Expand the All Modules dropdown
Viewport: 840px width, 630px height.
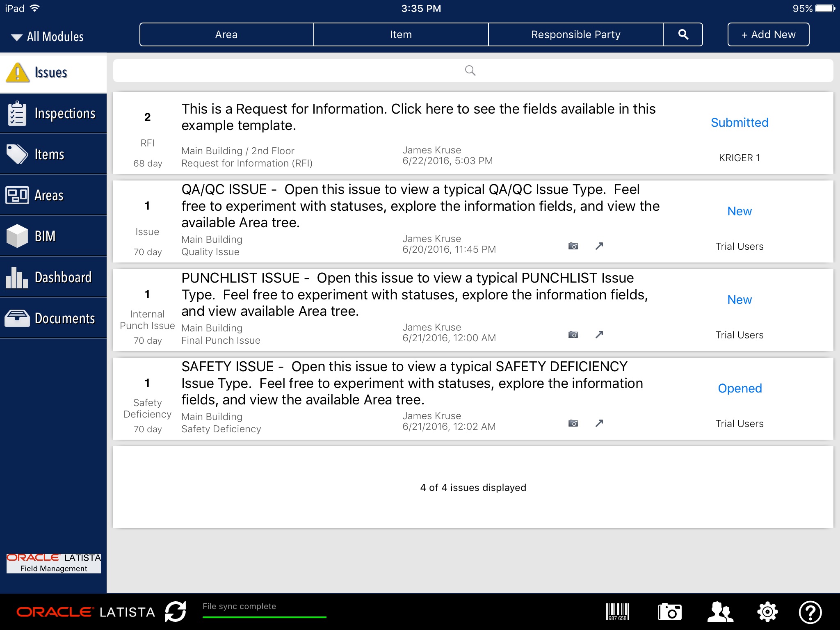click(48, 37)
